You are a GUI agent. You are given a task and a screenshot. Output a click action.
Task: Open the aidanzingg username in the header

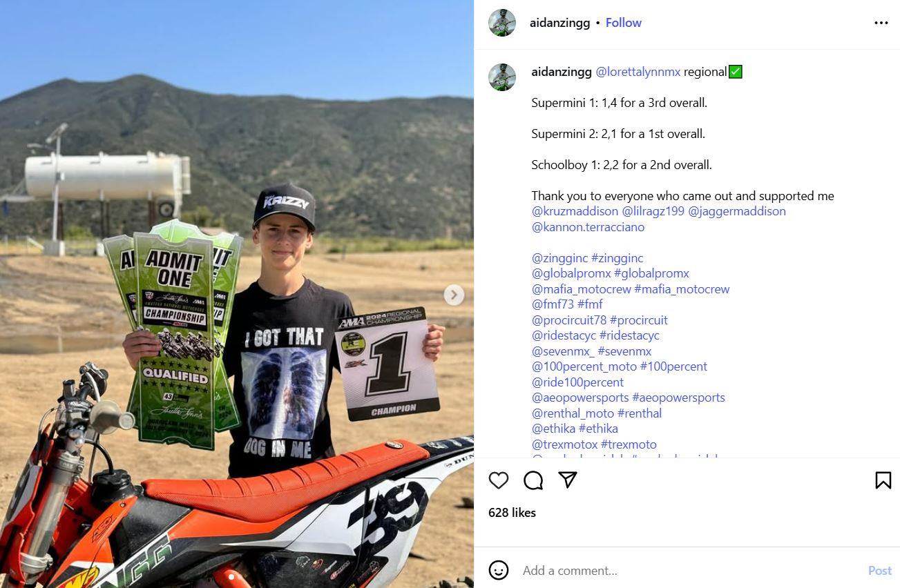pyautogui.click(x=560, y=23)
